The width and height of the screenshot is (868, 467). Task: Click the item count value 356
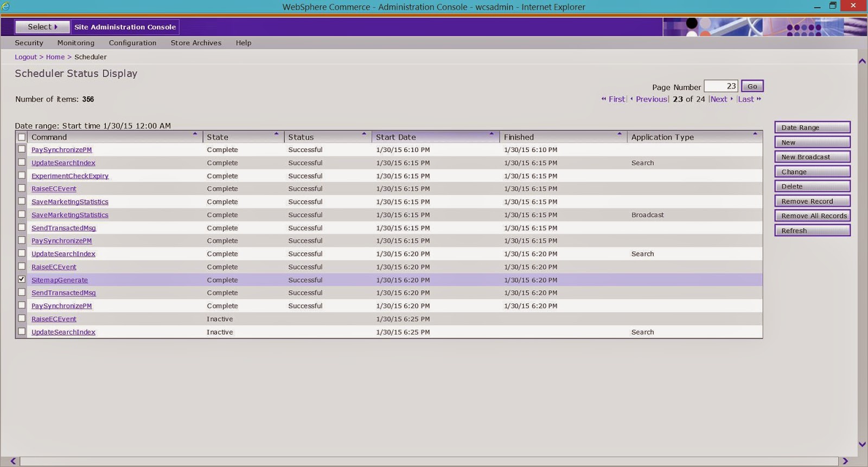click(x=88, y=99)
